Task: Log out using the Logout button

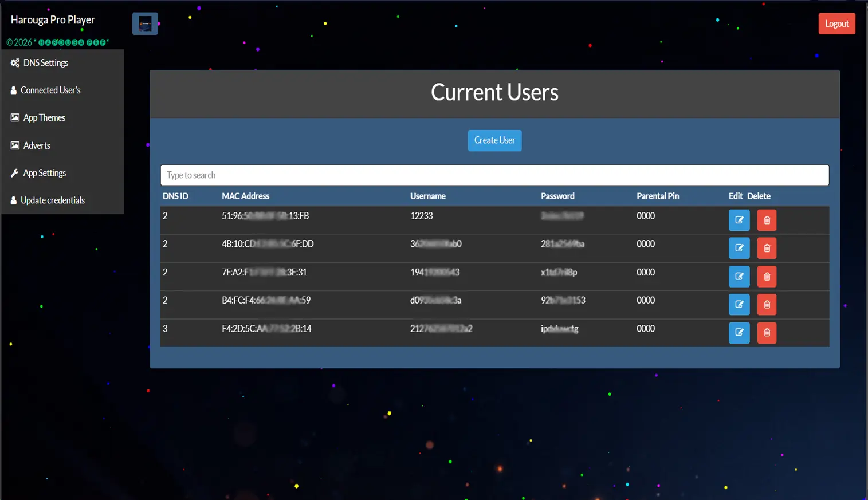Action: [x=836, y=23]
